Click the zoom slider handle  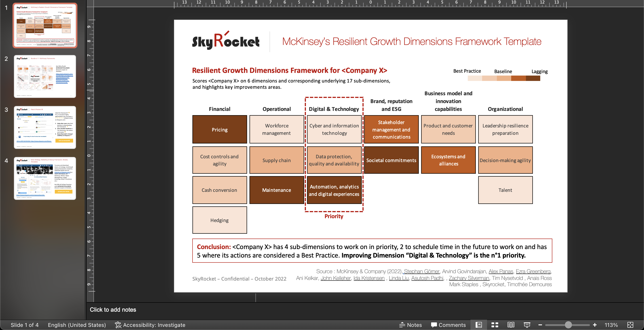click(568, 325)
